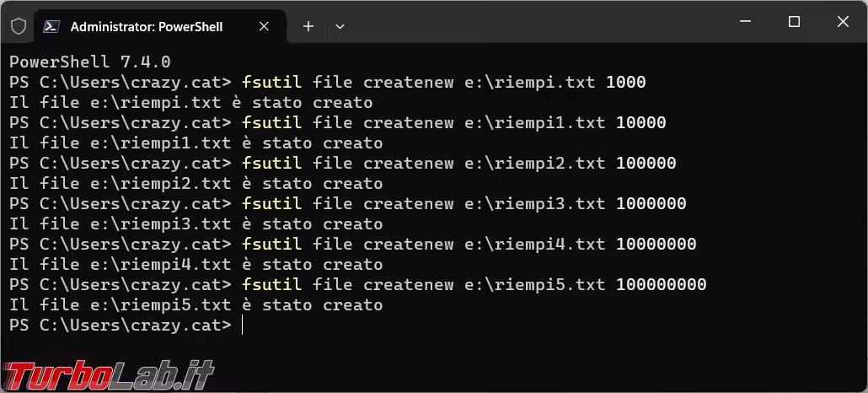Minimize the terminal window
This screenshot has width=868, height=393.
745,23
